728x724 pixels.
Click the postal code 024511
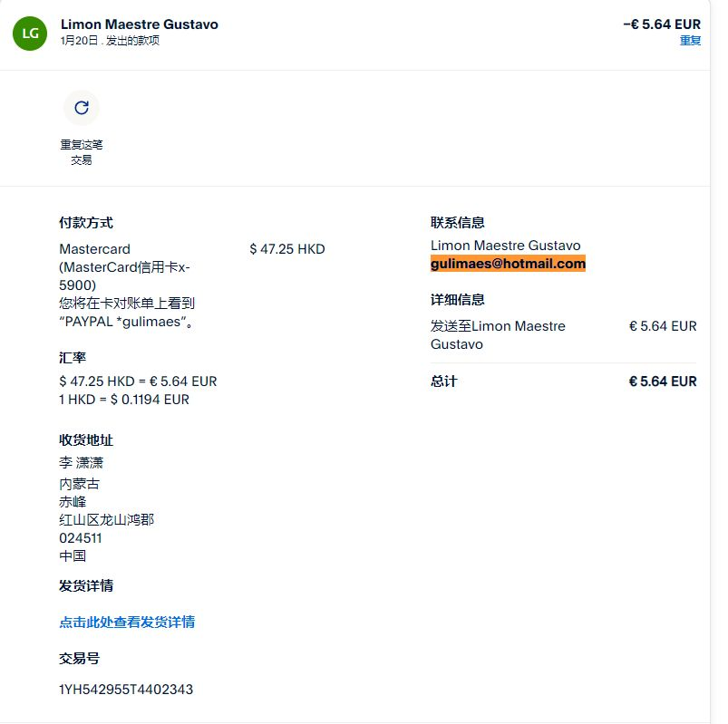click(x=81, y=537)
